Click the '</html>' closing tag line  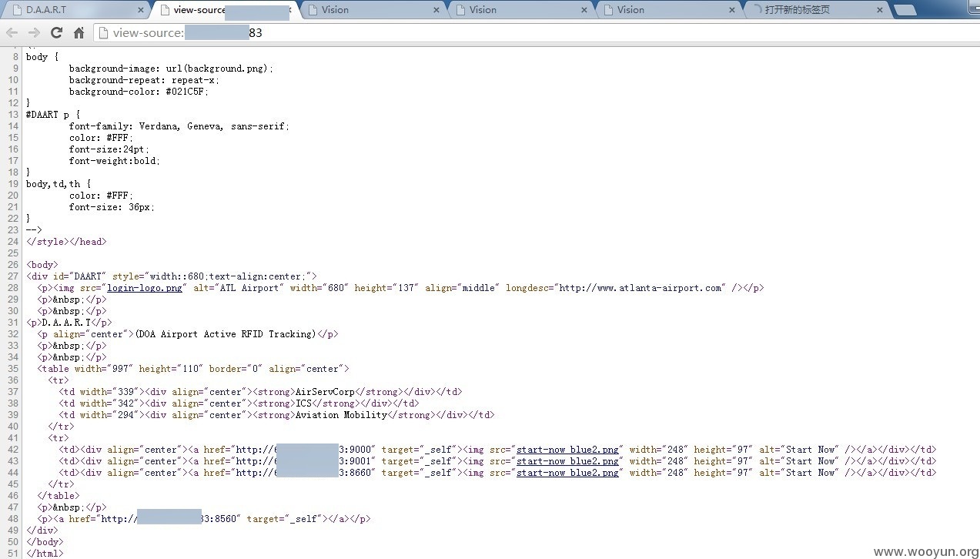pyautogui.click(x=45, y=554)
